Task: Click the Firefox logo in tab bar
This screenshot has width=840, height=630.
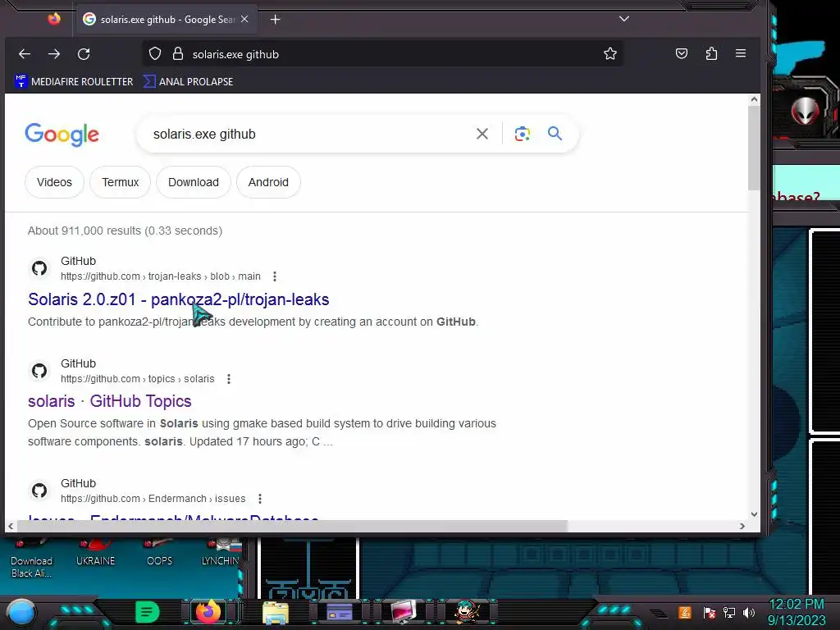Action: click(54, 19)
